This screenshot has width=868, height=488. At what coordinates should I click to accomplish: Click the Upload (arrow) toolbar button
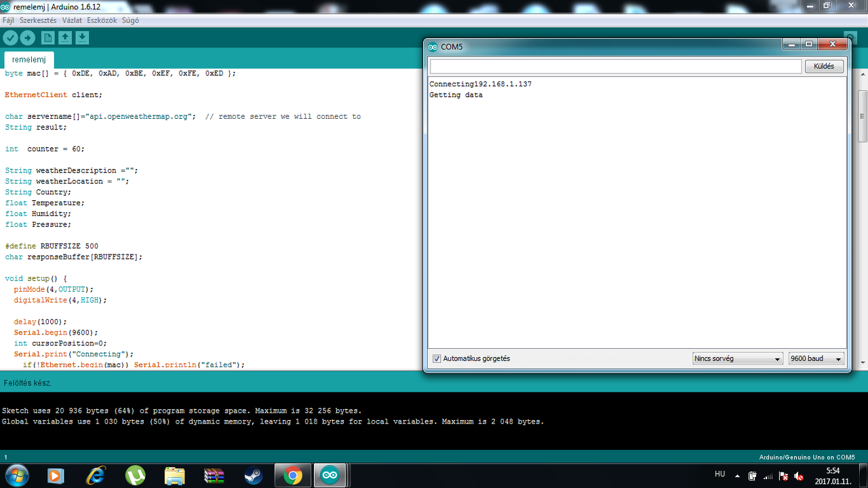[x=27, y=38]
